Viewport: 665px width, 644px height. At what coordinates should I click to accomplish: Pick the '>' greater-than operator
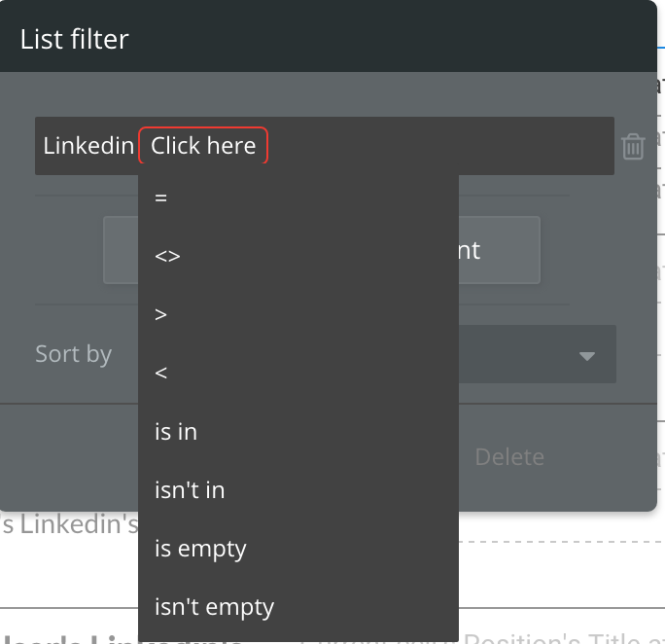tap(161, 314)
